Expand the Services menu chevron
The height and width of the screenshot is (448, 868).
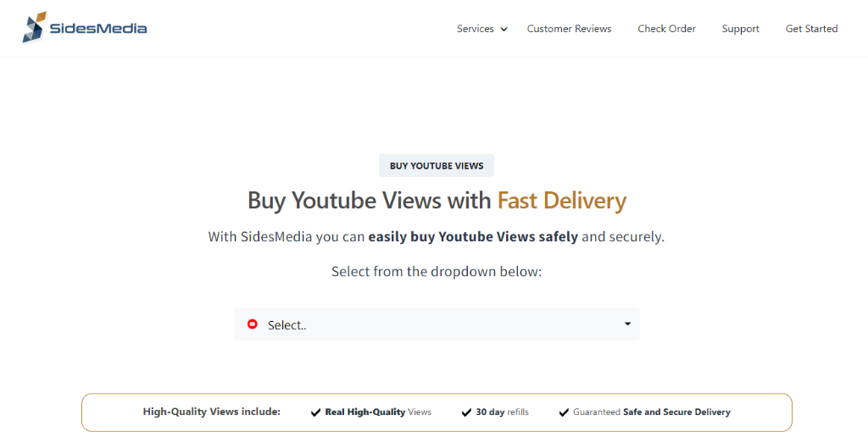pos(504,30)
